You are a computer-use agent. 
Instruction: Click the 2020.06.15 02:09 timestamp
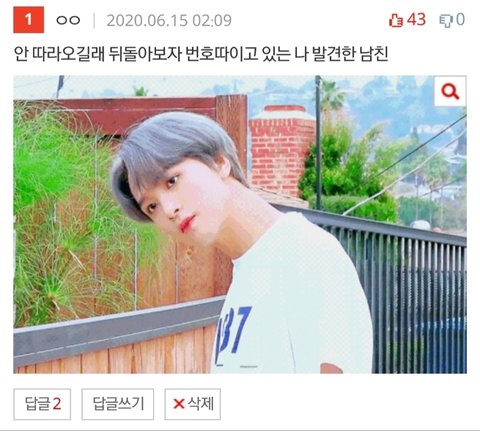[x=169, y=20]
